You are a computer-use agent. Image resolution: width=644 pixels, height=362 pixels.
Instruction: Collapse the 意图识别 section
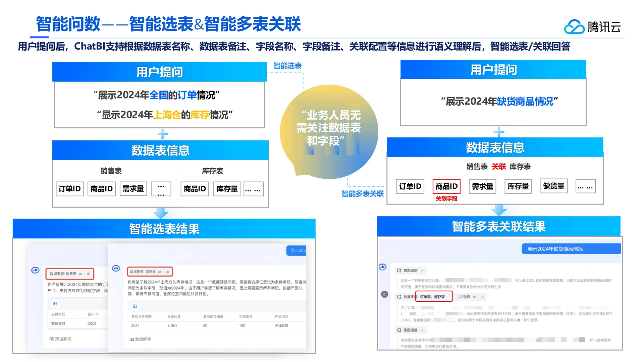click(x=422, y=270)
